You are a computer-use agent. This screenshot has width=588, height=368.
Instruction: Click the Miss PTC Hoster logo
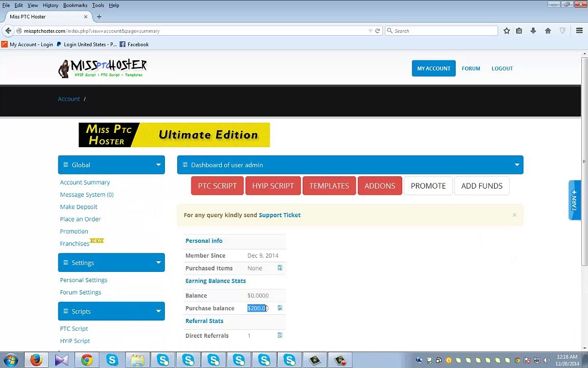coord(103,68)
